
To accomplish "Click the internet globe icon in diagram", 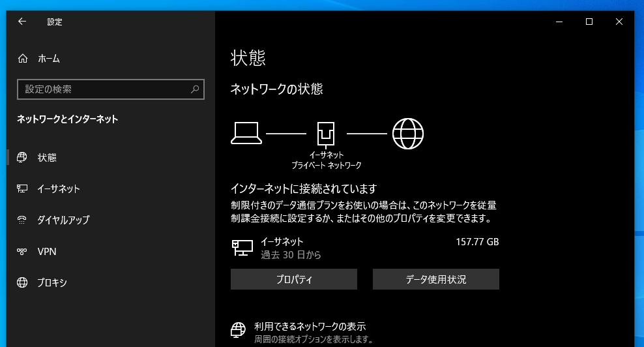I will 408,134.
